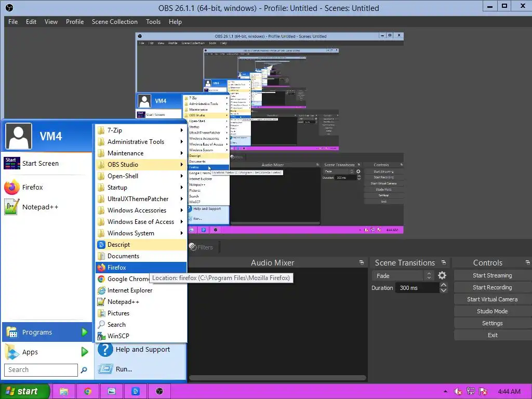Open Chrome from the taskbar
The height and width of the screenshot is (399, 532).
pos(88,392)
